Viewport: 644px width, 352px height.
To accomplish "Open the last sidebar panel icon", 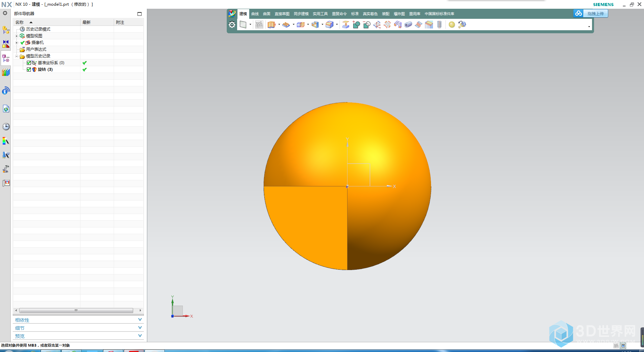I will click(6, 183).
